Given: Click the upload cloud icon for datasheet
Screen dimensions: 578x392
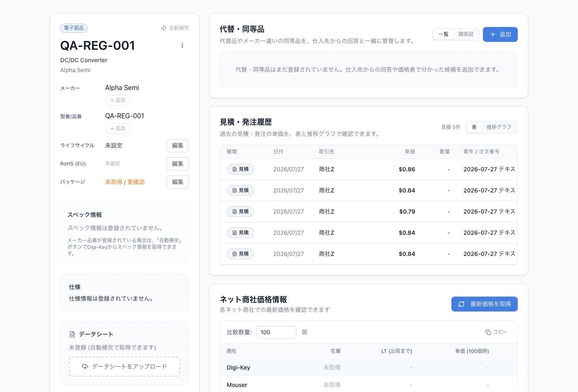Looking at the screenshot, I should (x=85, y=367).
